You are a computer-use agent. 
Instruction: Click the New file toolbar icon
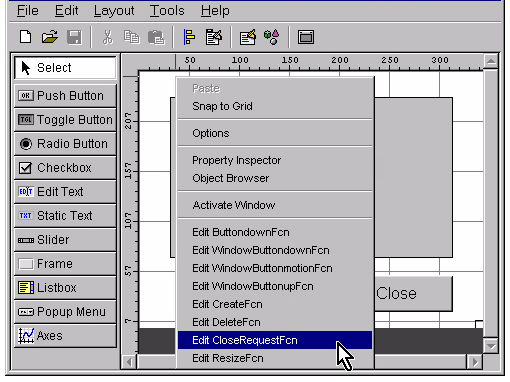click(x=26, y=37)
